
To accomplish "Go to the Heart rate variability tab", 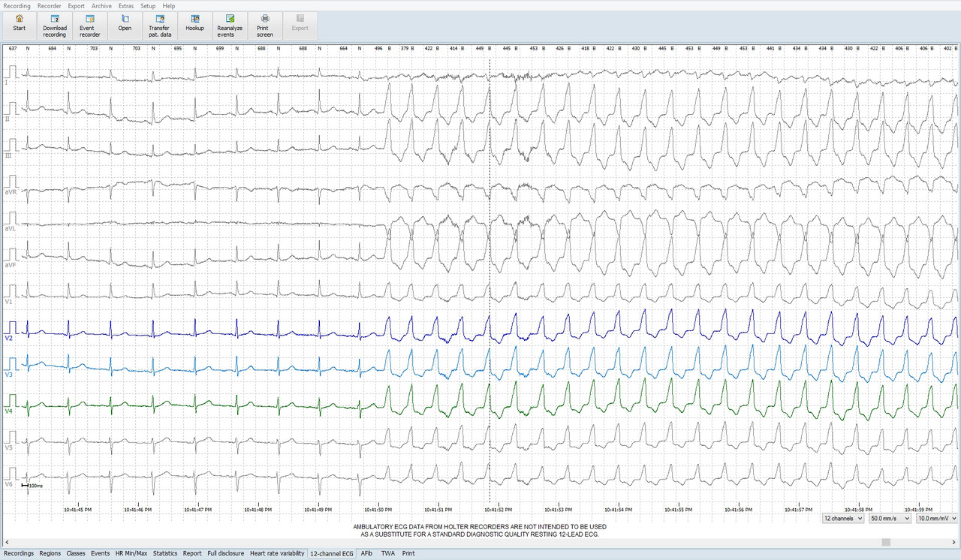I will (x=277, y=553).
